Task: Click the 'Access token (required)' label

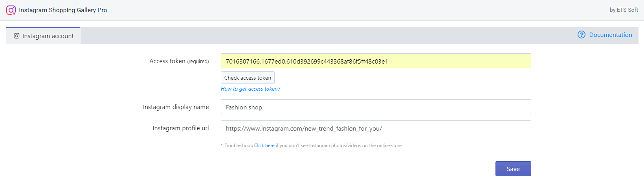Action: click(x=179, y=61)
